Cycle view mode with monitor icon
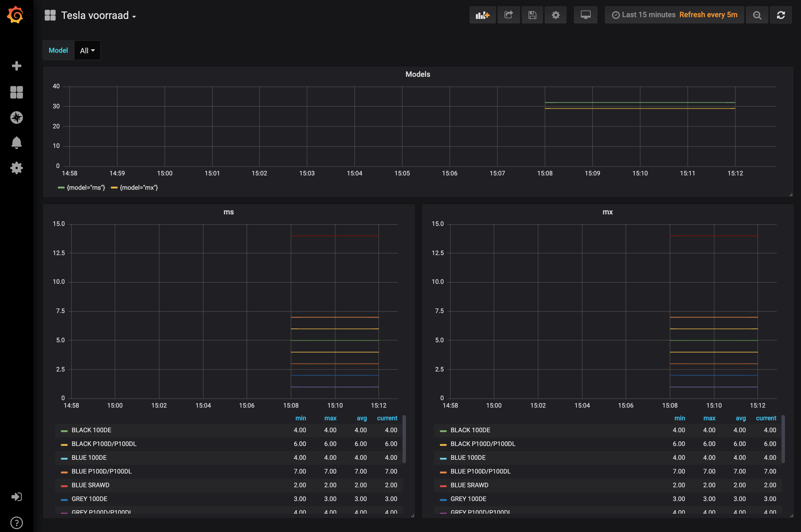The image size is (801, 532). [585, 15]
